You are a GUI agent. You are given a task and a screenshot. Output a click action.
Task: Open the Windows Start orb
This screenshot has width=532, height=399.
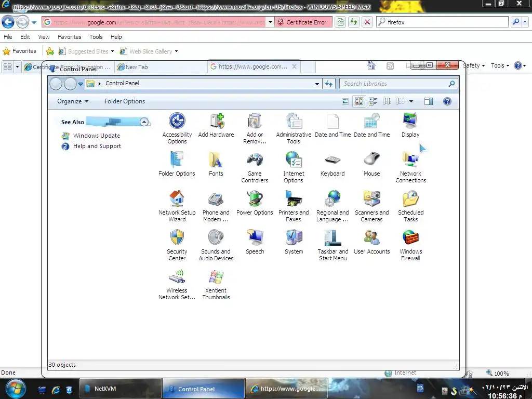(x=15, y=389)
